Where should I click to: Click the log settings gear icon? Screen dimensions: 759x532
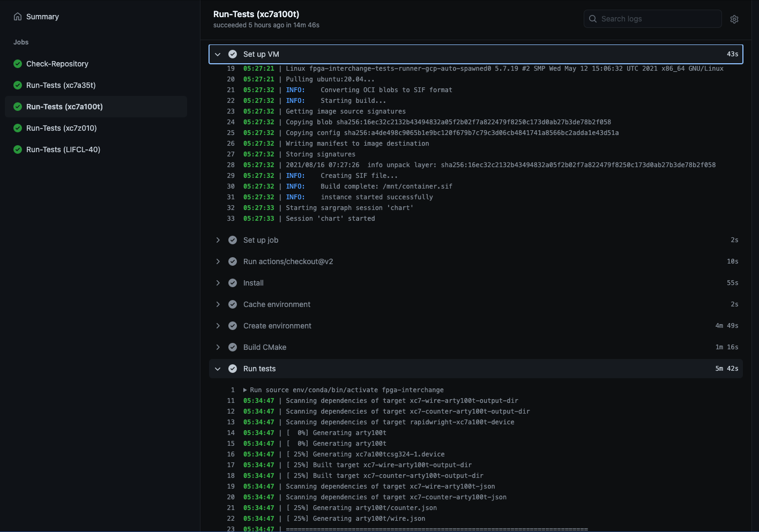(x=734, y=19)
